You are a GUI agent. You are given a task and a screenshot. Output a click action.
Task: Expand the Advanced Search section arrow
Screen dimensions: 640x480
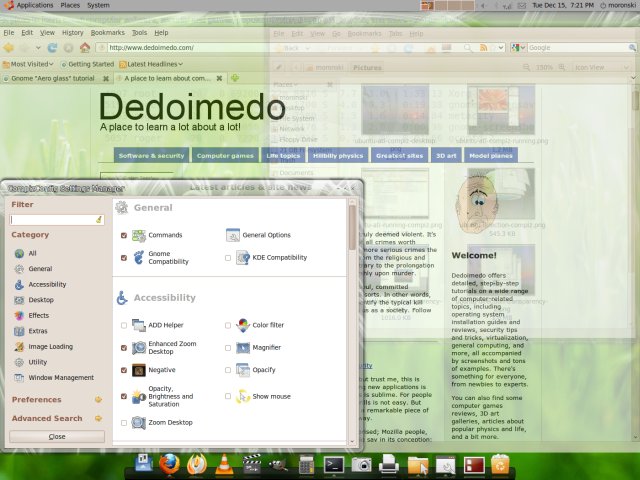tap(98, 418)
